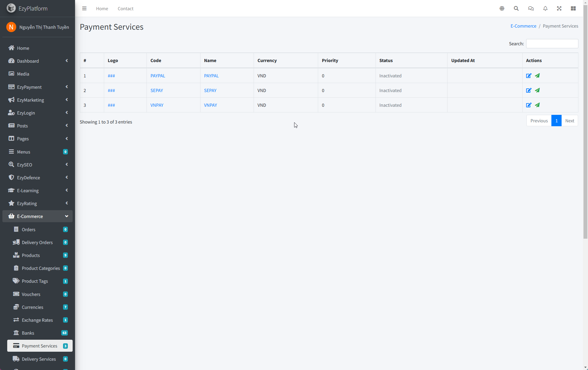
Task: Click the Search input field
Action: click(552, 43)
